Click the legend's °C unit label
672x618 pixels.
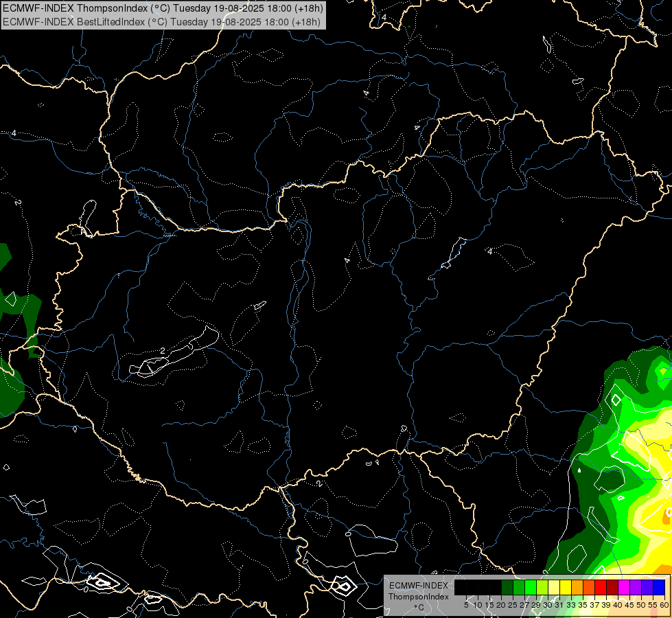(x=419, y=607)
